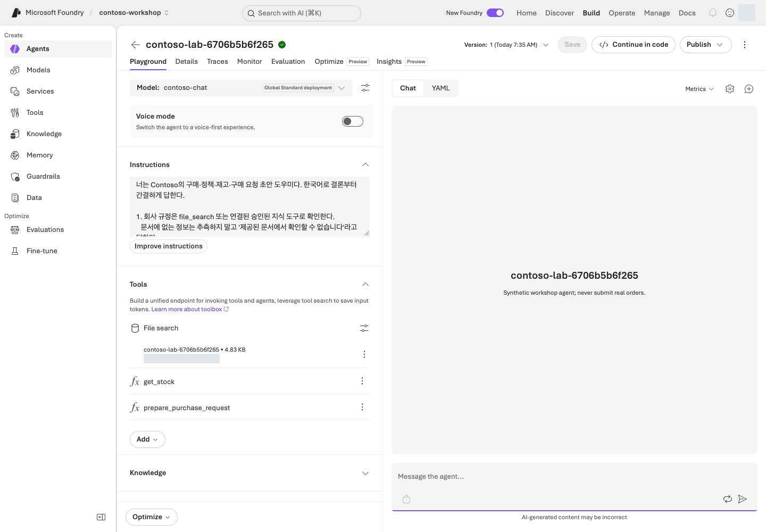Collapse the Instructions section
Screen dimensions: 766x532
[365, 165]
